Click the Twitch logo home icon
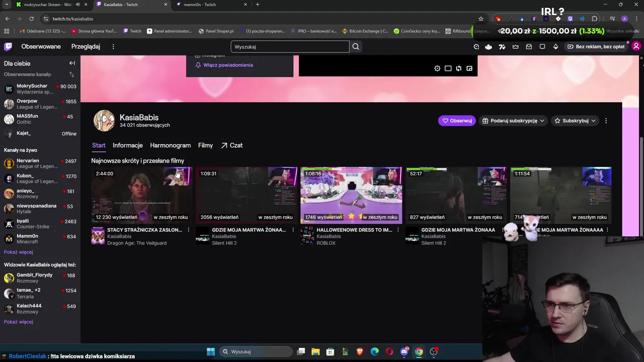The image size is (644, 362). (x=8, y=47)
